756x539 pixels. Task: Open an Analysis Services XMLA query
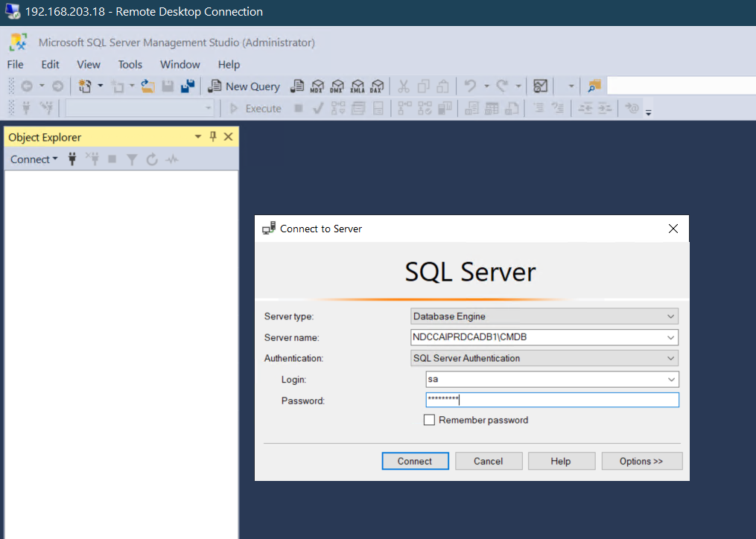click(x=358, y=86)
